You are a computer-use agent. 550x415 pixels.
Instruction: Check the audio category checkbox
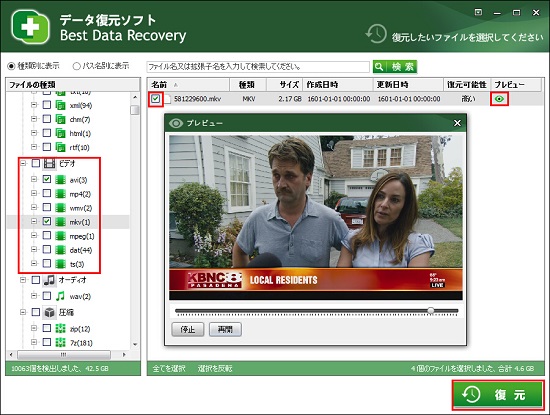pyautogui.click(x=36, y=280)
